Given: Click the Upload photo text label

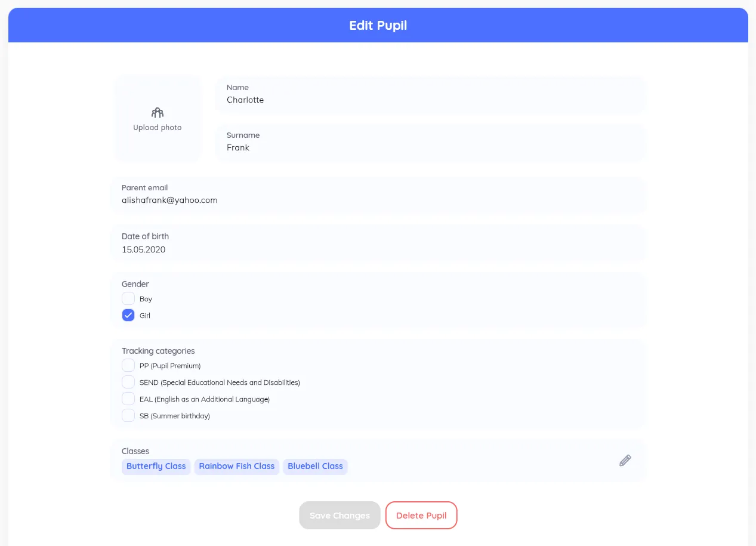Looking at the screenshot, I should click(x=158, y=128).
